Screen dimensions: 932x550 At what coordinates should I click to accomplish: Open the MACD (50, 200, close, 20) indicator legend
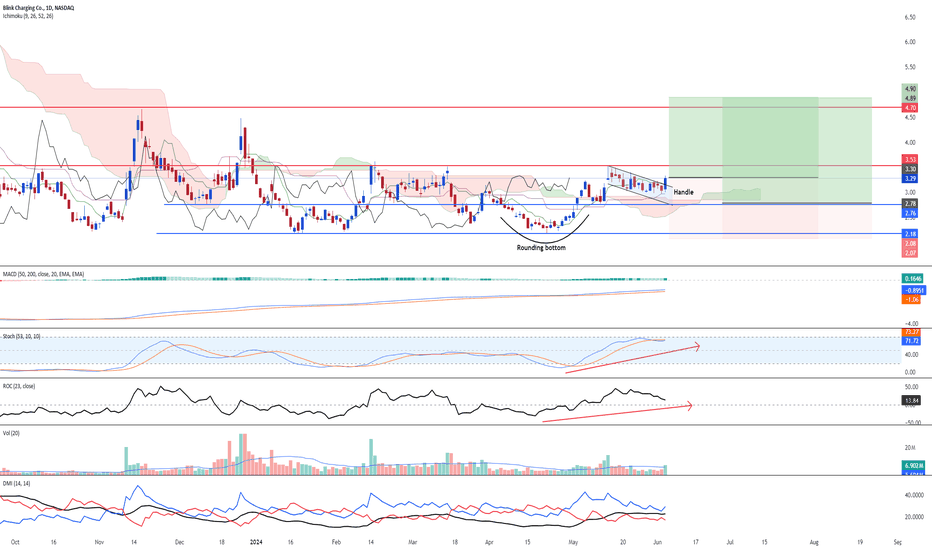(x=43, y=274)
